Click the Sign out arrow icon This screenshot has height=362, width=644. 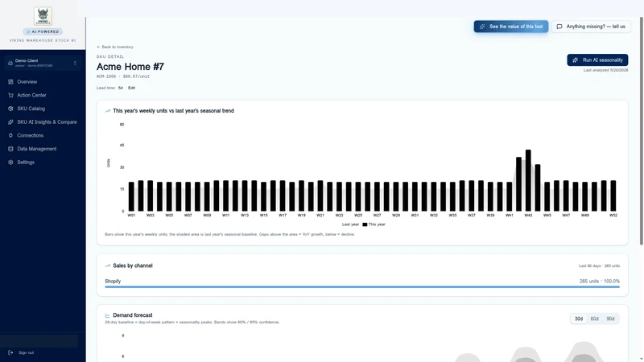10,352
